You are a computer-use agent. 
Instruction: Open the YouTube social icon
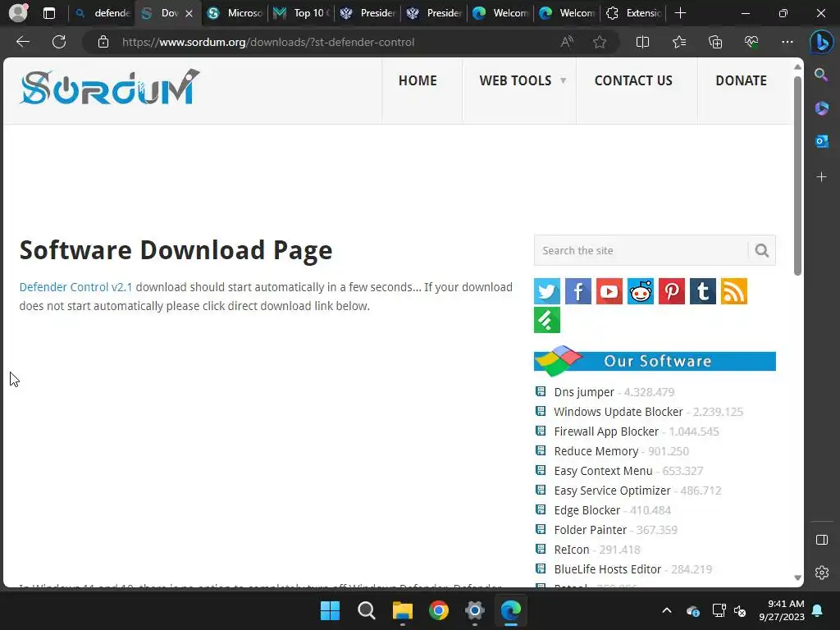pyautogui.click(x=609, y=291)
